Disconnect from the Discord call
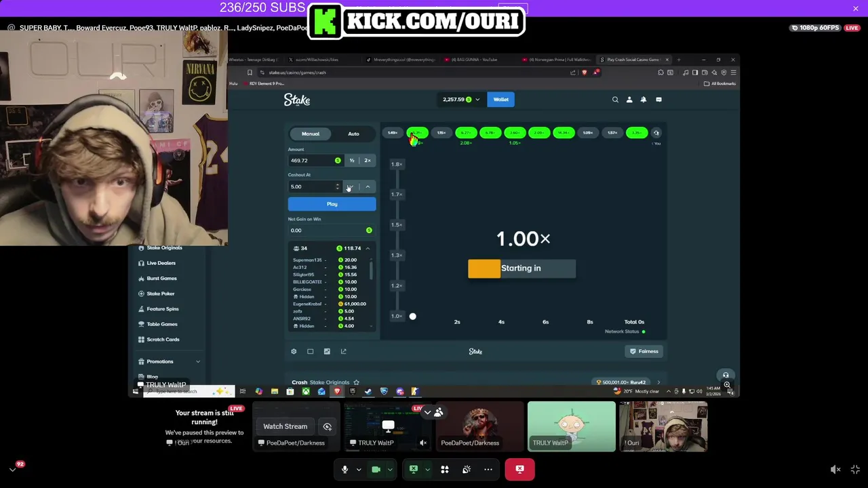 [519, 469]
